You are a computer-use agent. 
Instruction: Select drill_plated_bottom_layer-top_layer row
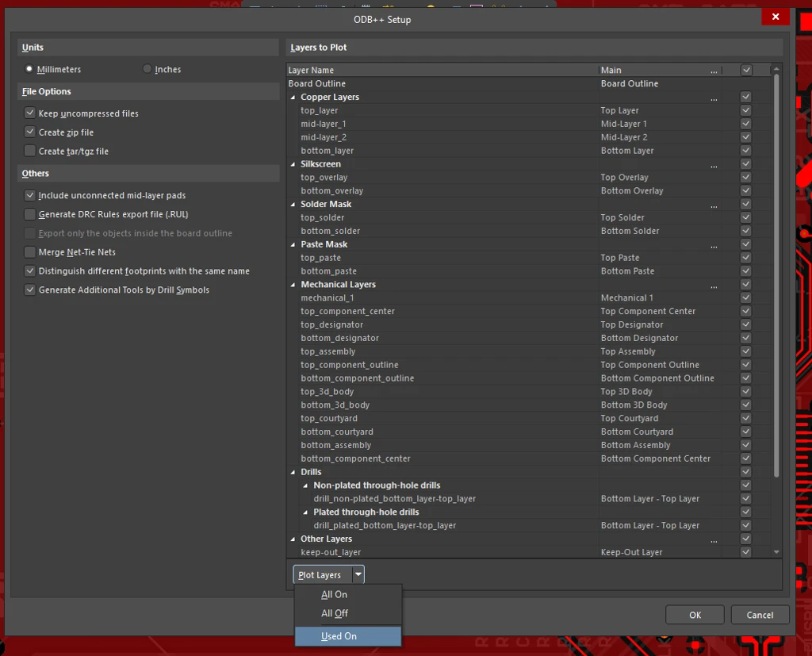coord(529,525)
